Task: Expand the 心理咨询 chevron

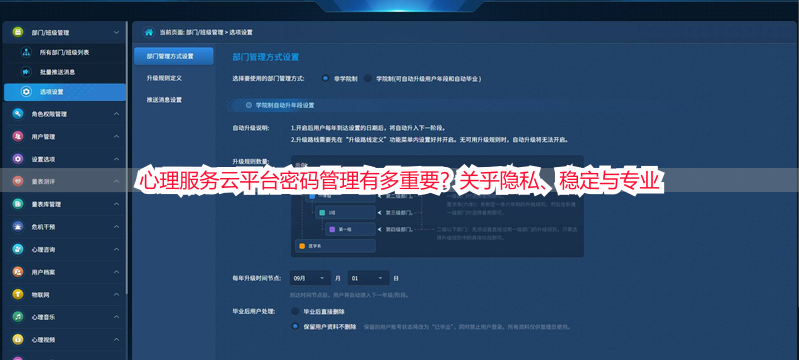Action: click(x=116, y=249)
